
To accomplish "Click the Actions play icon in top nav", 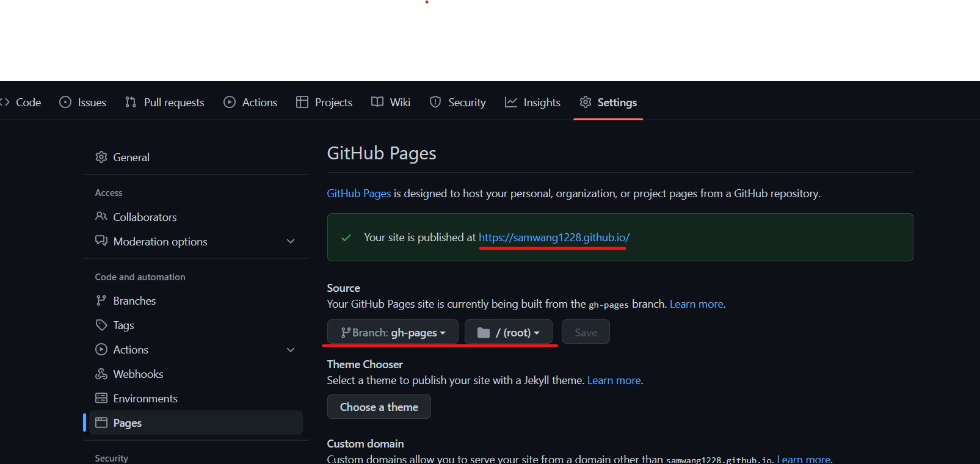I will (230, 102).
